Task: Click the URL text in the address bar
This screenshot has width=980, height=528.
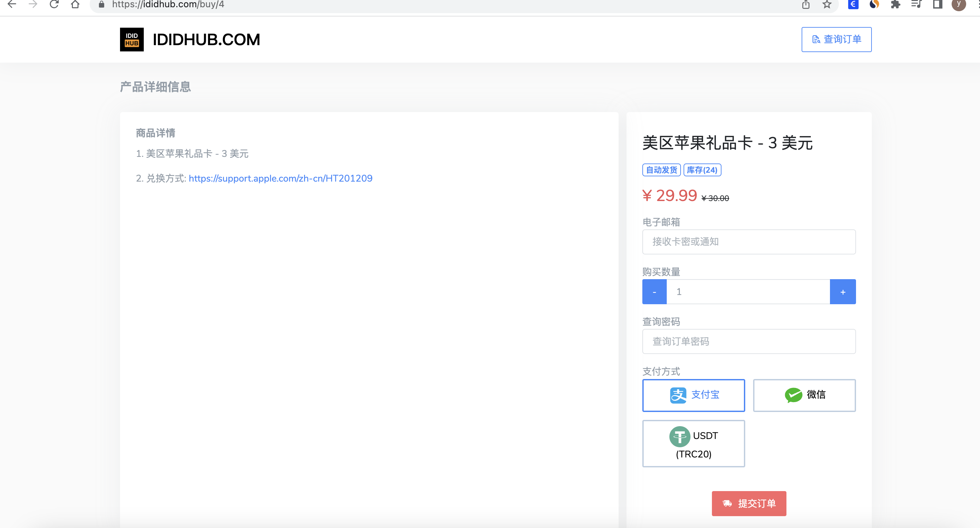Action: click(x=168, y=4)
